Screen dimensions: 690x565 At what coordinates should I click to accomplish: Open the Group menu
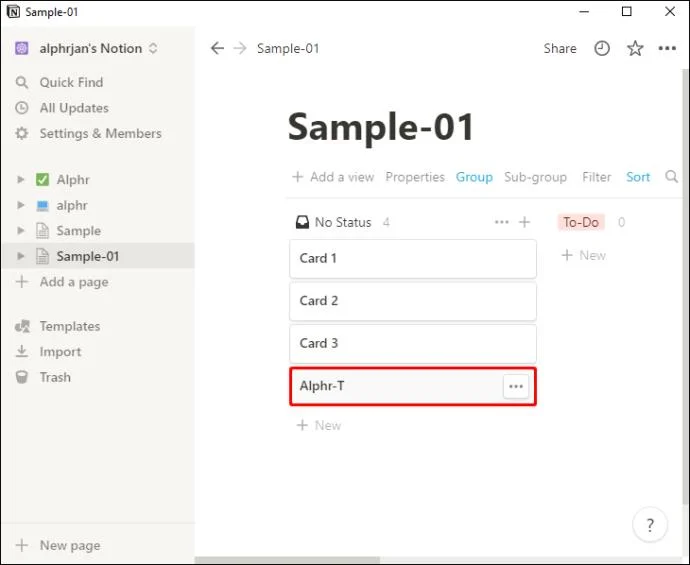coord(474,177)
